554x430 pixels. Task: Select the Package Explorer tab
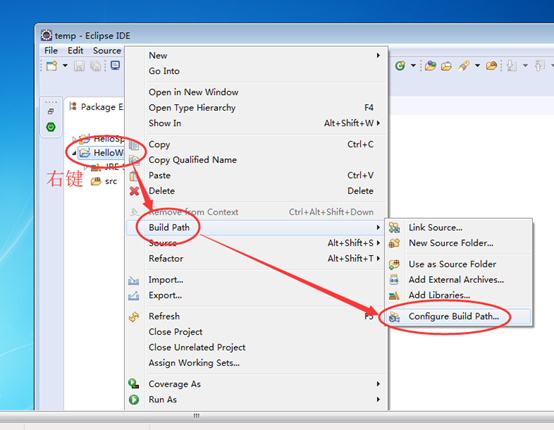point(97,107)
